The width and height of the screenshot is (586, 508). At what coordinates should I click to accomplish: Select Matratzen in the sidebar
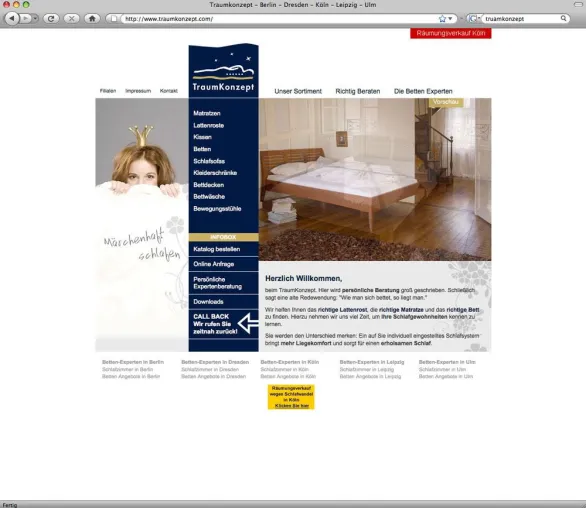click(207, 113)
